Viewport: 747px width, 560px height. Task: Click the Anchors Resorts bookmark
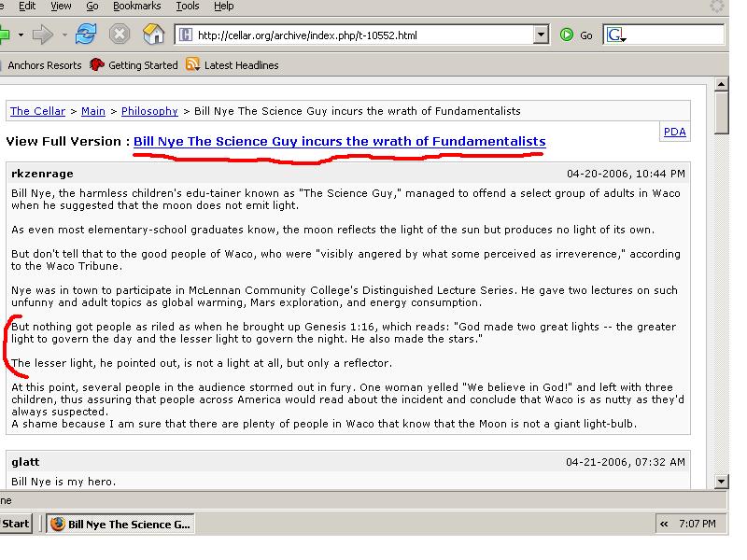click(44, 65)
